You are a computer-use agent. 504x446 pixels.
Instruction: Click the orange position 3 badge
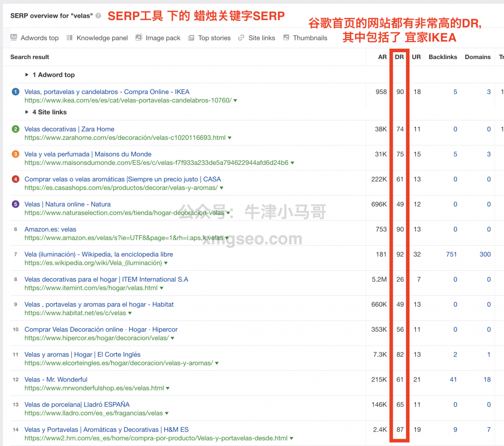point(15,154)
